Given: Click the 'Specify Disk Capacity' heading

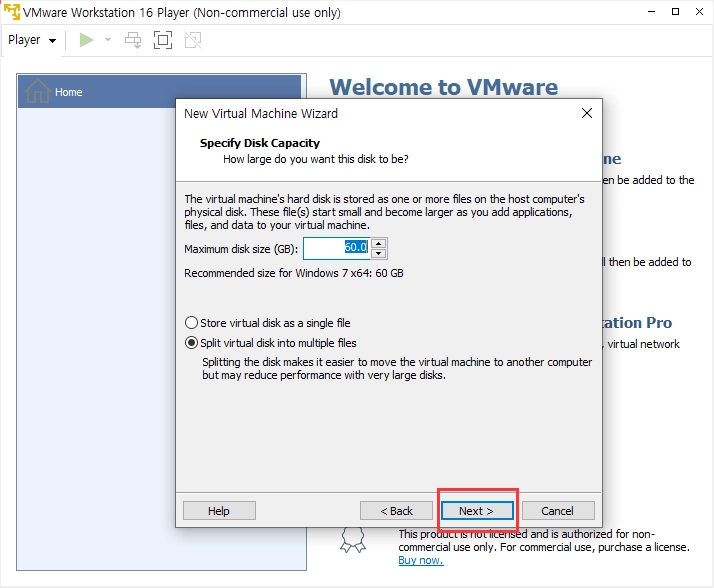Looking at the screenshot, I should (260, 143).
